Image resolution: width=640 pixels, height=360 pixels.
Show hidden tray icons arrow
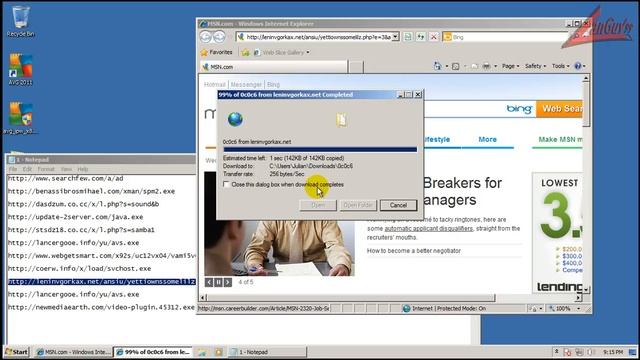coord(556,351)
